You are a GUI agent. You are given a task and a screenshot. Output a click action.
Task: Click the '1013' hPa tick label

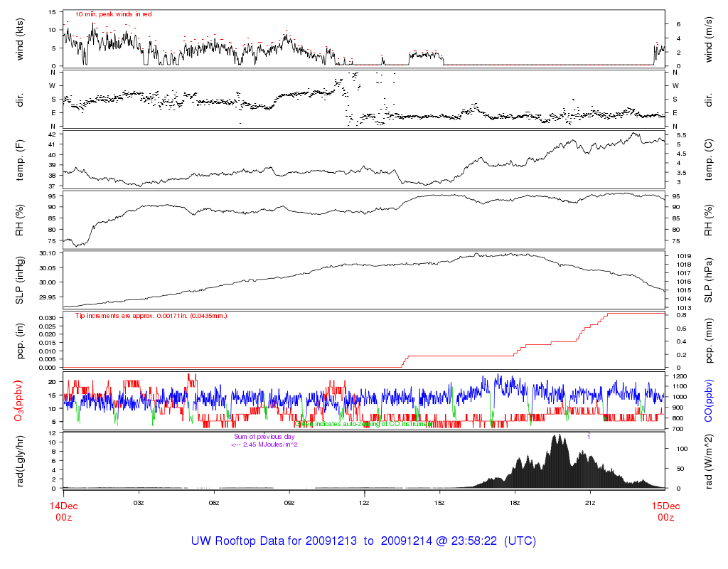tap(684, 308)
